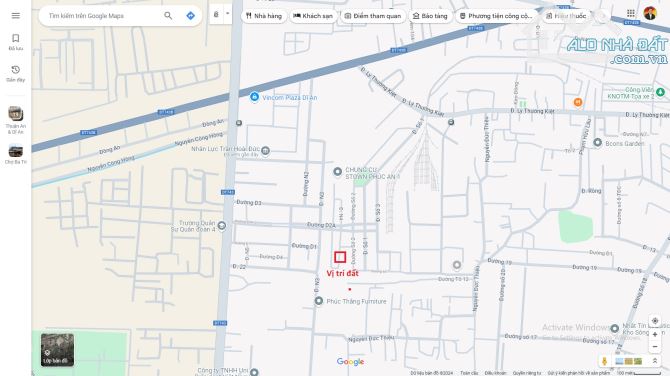Choose the Bảo tàng filter chip
Screen dimensions: 670x376
tap(430, 16)
